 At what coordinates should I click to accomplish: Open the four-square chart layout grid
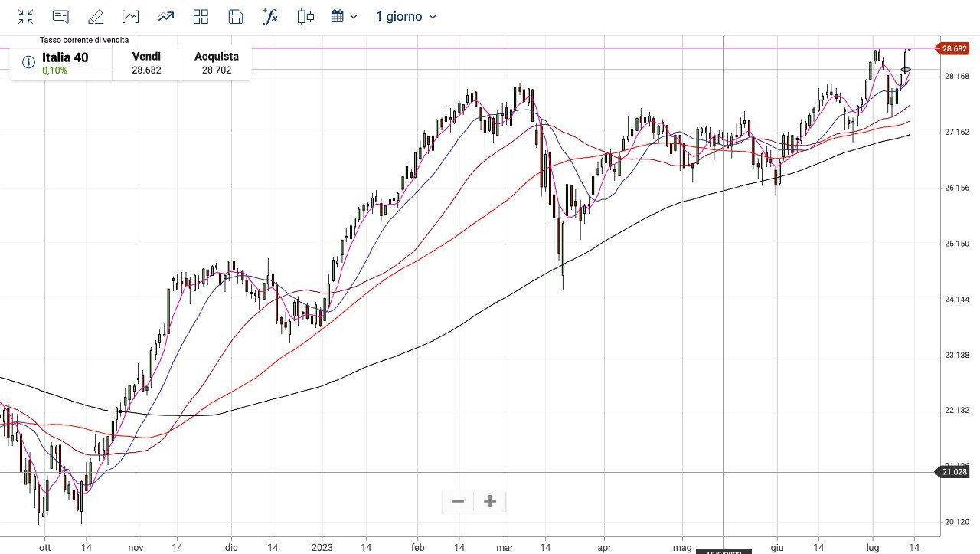(201, 17)
